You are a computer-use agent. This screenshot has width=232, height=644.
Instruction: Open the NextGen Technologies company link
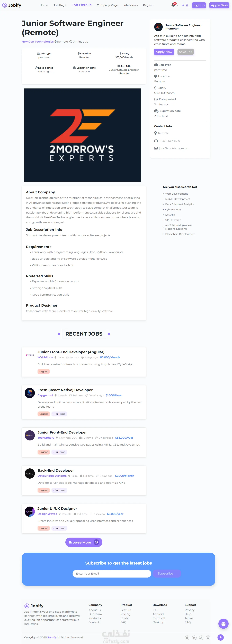(x=38, y=42)
